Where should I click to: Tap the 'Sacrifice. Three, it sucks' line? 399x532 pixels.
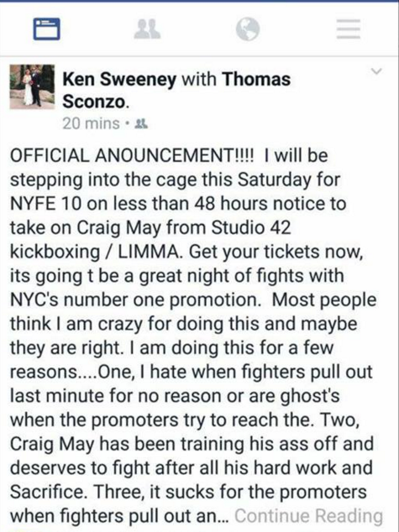point(188,492)
